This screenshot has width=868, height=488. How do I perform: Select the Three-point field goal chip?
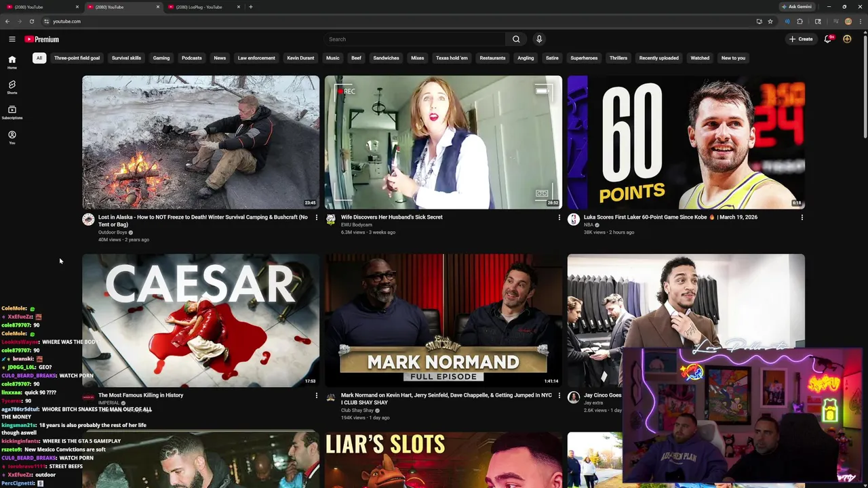point(77,58)
